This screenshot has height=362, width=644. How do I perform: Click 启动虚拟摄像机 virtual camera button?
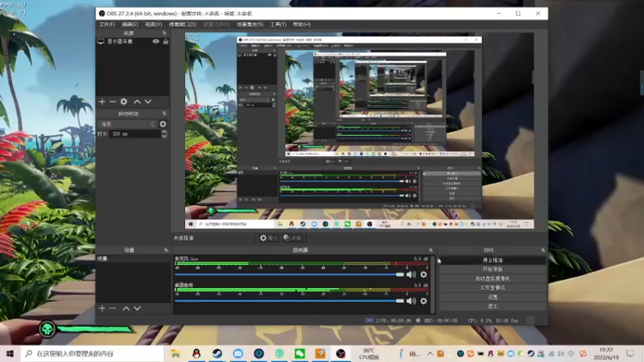493,278
